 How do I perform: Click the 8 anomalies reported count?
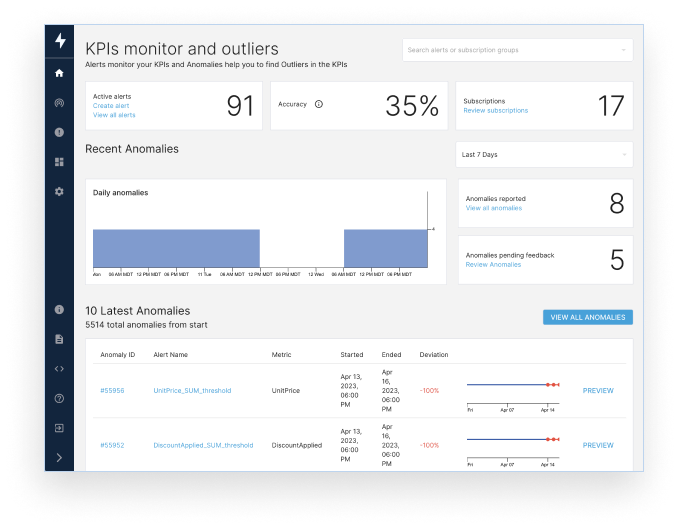(617, 204)
